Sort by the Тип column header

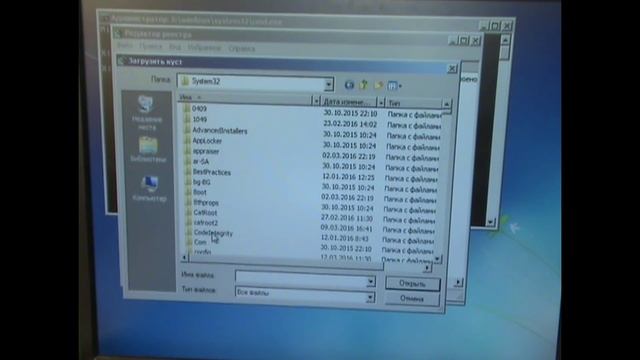(x=413, y=103)
